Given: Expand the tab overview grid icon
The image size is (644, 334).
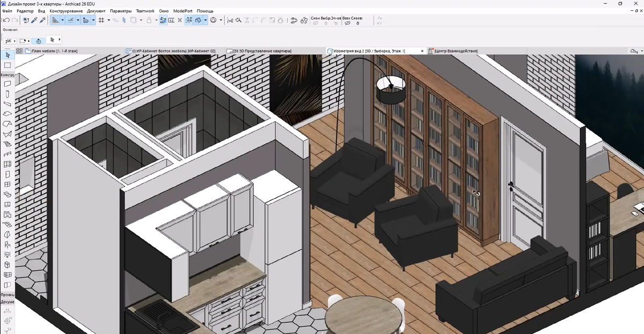Looking at the screenshot, I should click(x=19, y=51).
